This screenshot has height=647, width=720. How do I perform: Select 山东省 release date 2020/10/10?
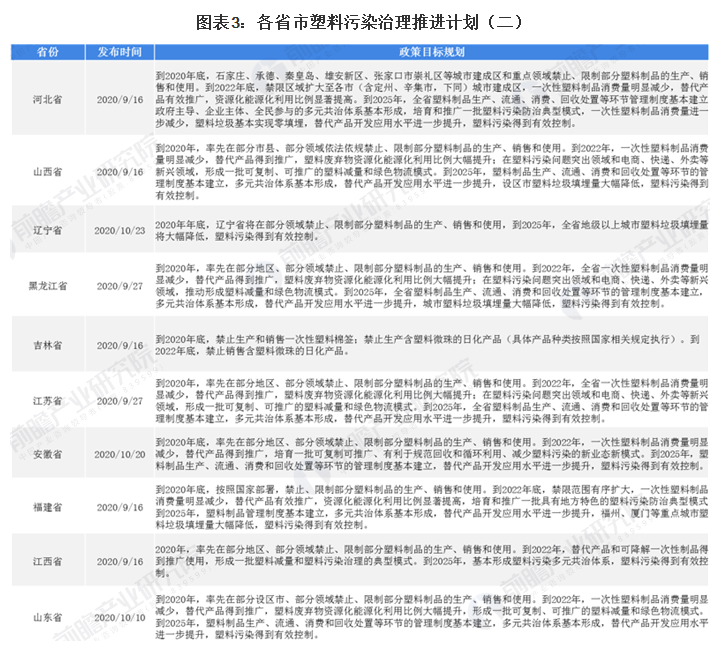(x=120, y=617)
